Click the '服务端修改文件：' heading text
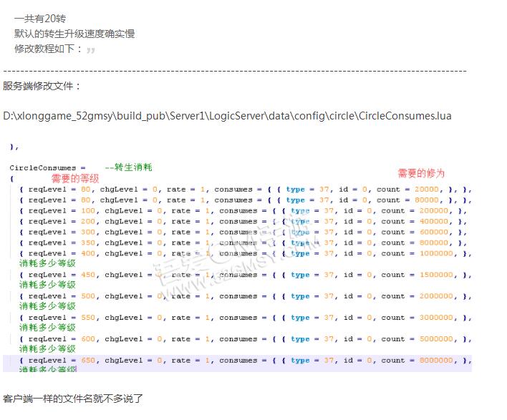The width and height of the screenshot is (507, 420). point(42,87)
